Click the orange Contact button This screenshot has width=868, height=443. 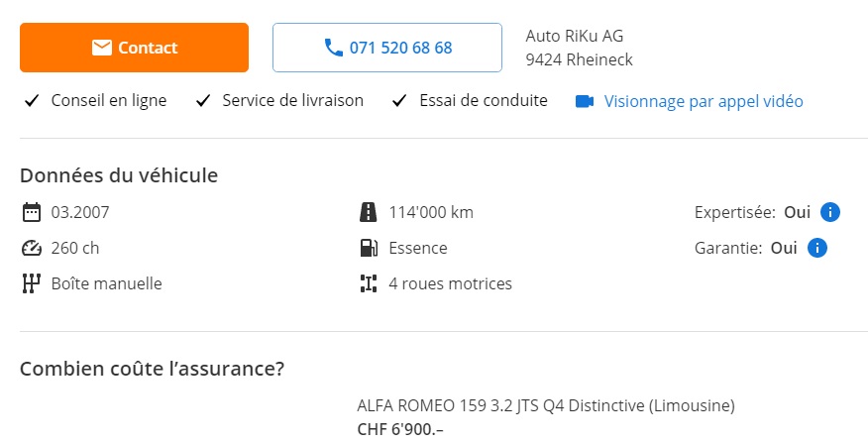tap(134, 48)
